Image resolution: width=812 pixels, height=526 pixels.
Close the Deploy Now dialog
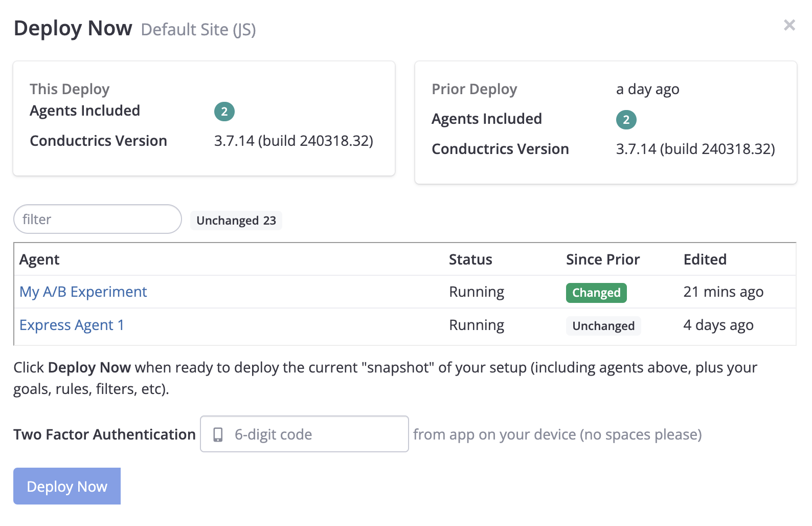pyautogui.click(x=789, y=25)
